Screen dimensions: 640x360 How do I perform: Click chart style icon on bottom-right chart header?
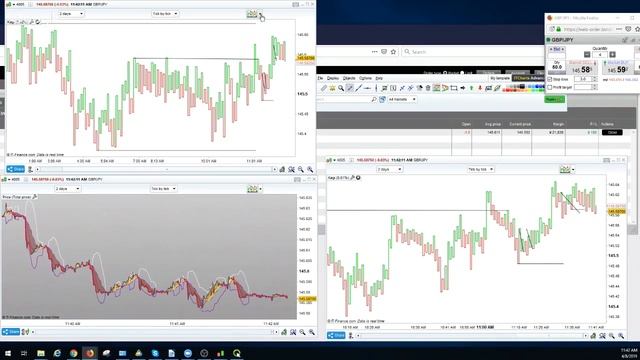click(565, 169)
